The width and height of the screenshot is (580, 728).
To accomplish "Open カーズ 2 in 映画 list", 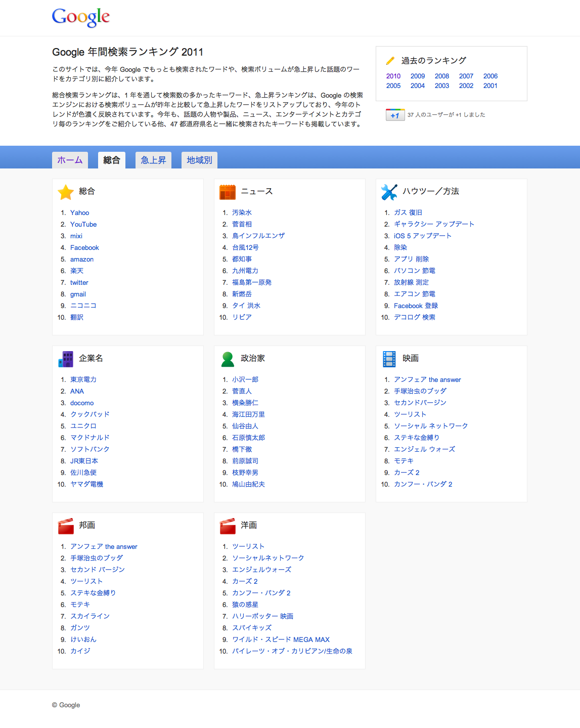I will point(407,473).
